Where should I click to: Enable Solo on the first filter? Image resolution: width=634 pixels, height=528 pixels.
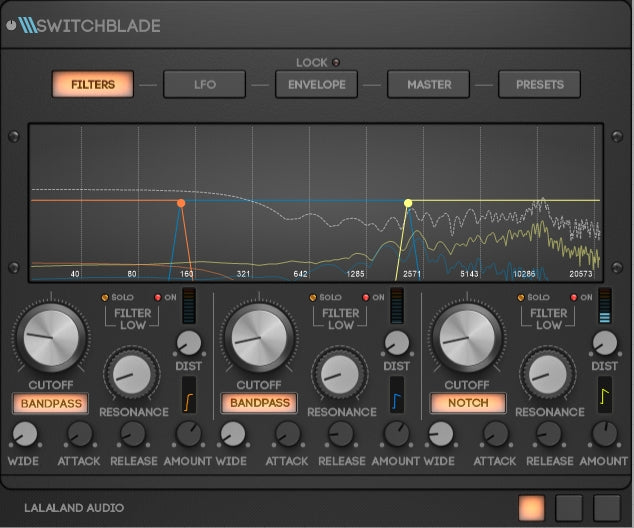[x=104, y=298]
